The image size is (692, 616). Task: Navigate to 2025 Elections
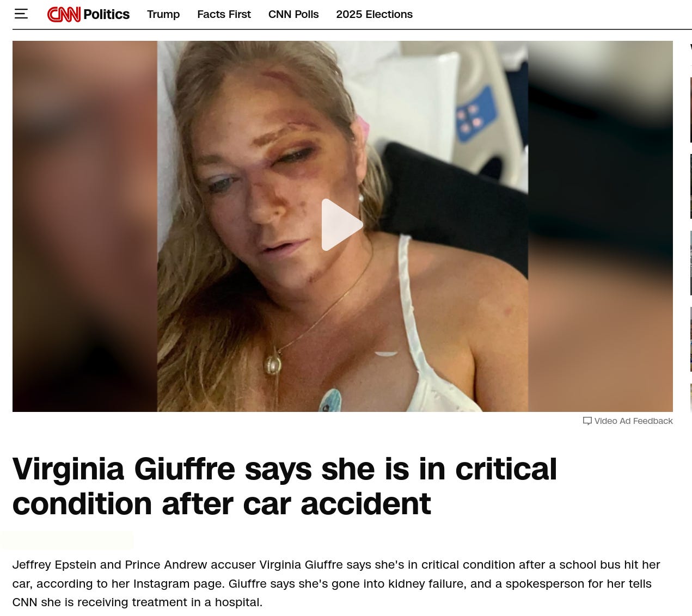[x=375, y=15]
